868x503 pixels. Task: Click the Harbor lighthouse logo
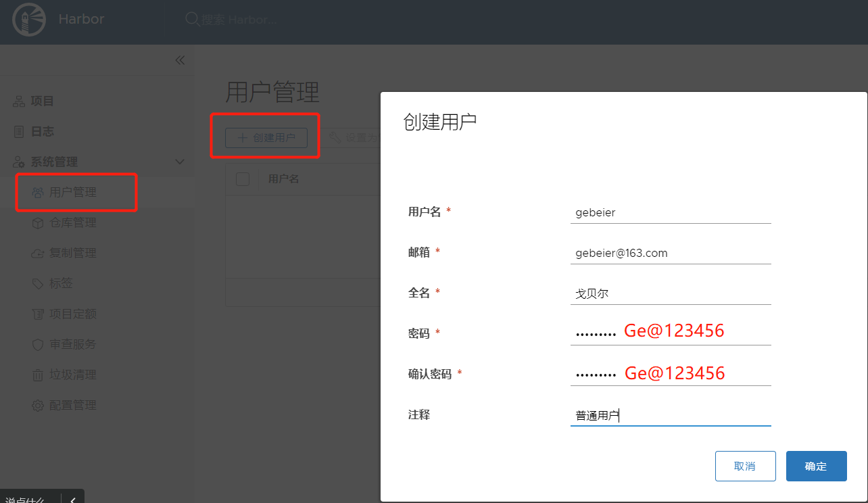pos(29,19)
